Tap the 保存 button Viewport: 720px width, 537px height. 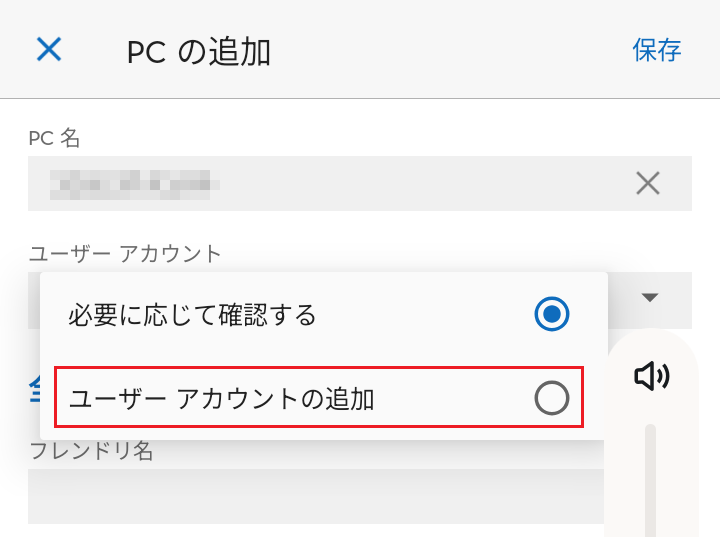point(657,50)
